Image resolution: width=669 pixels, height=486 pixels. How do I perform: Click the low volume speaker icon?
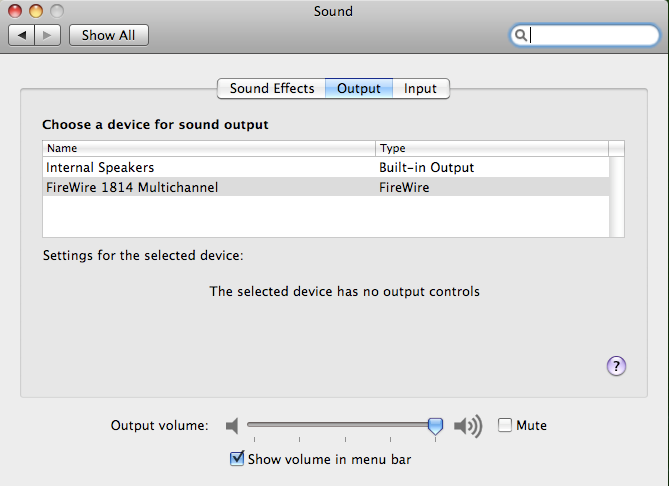[232, 425]
